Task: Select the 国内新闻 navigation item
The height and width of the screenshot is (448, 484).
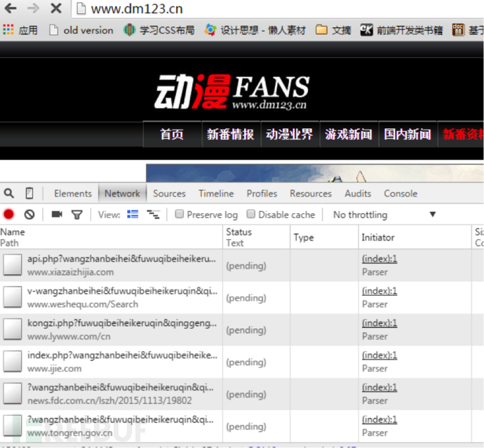Action: [x=408, y=134]
